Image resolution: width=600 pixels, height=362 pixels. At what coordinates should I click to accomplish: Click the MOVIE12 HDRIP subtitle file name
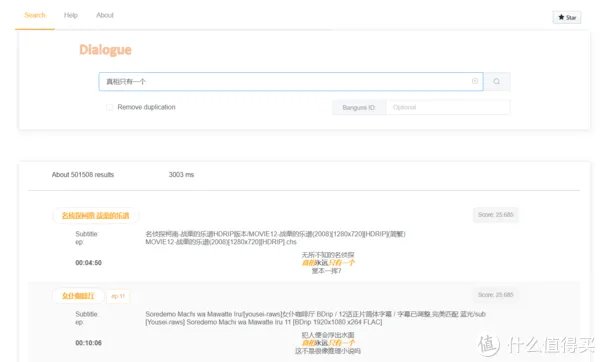pos(221,242)
